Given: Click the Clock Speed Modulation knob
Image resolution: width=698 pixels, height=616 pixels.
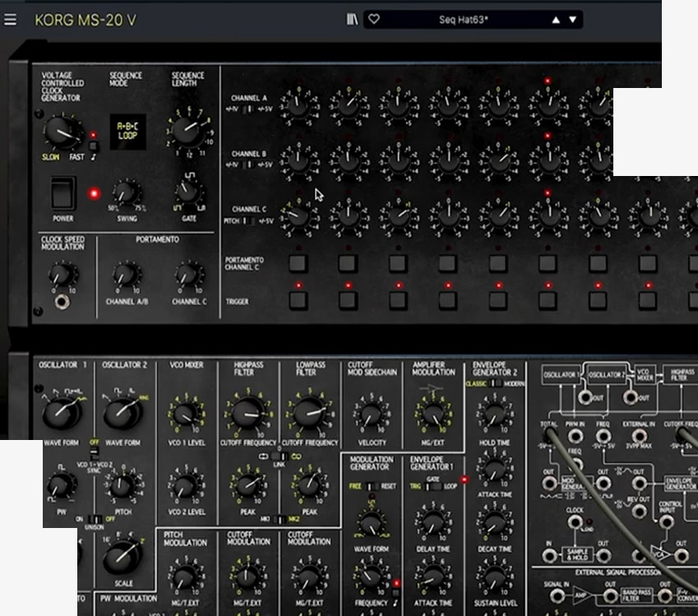Looking at the screenshot, I should [x=62, y=275].
